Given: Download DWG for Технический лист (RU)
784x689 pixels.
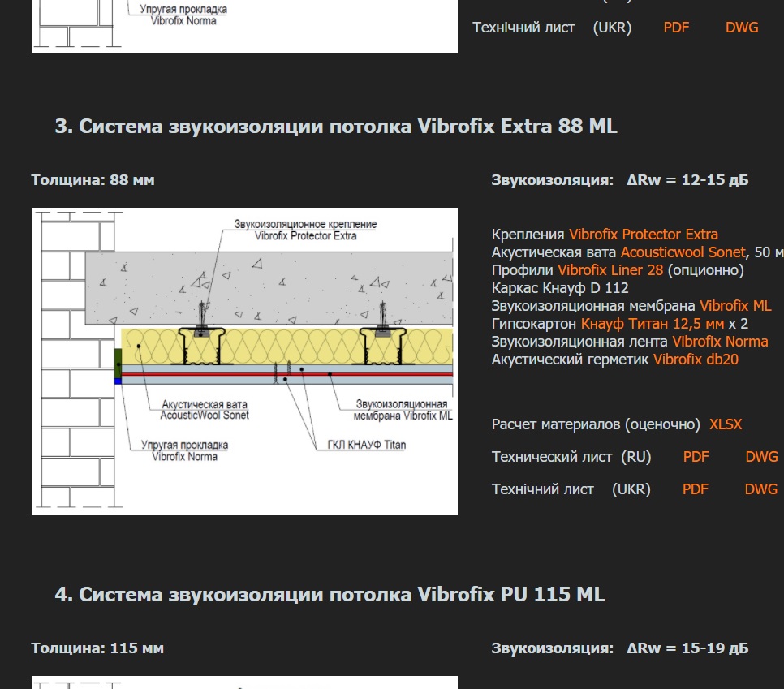Looking at the screenshot, I should click(x=760, y=457).
